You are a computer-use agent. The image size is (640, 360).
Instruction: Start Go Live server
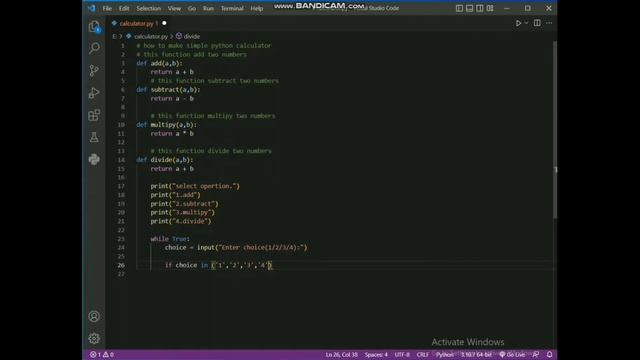tap(512, 355)
